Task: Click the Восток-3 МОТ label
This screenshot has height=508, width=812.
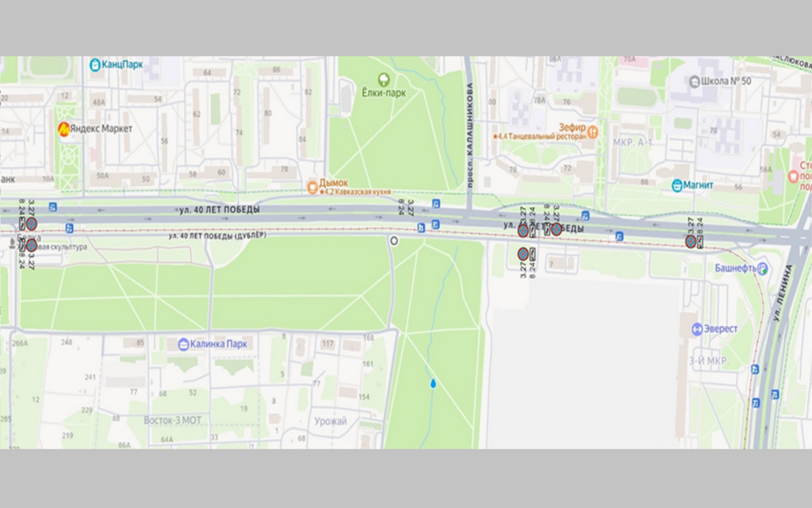Action: pos(172,420)
